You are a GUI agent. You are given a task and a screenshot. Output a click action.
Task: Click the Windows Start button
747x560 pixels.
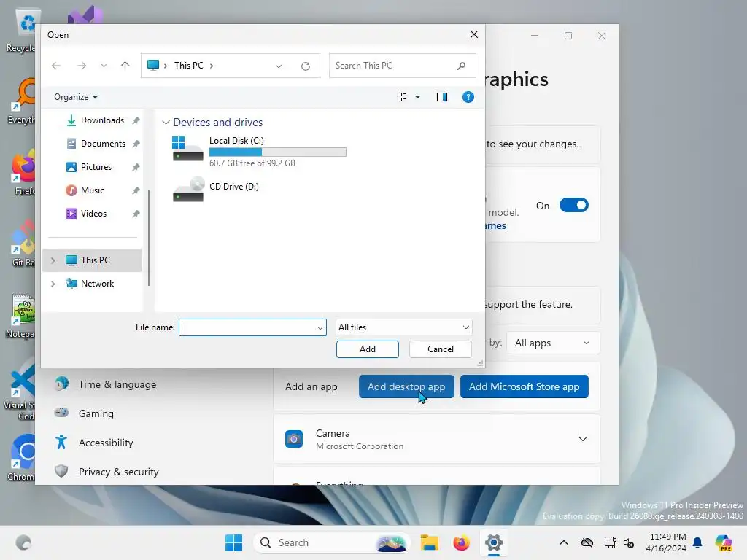click(233, 542)
